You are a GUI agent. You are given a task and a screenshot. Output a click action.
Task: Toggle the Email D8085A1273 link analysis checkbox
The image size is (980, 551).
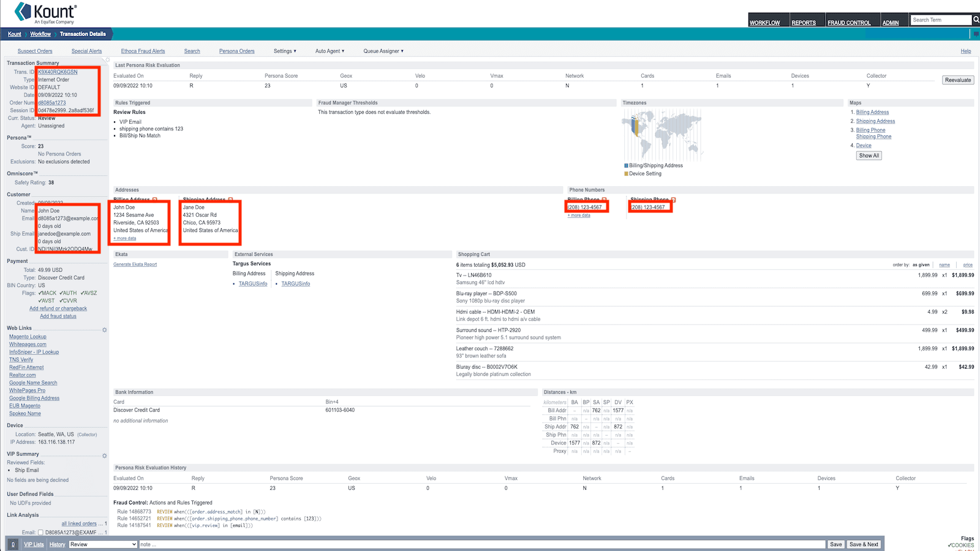(40, 532)
